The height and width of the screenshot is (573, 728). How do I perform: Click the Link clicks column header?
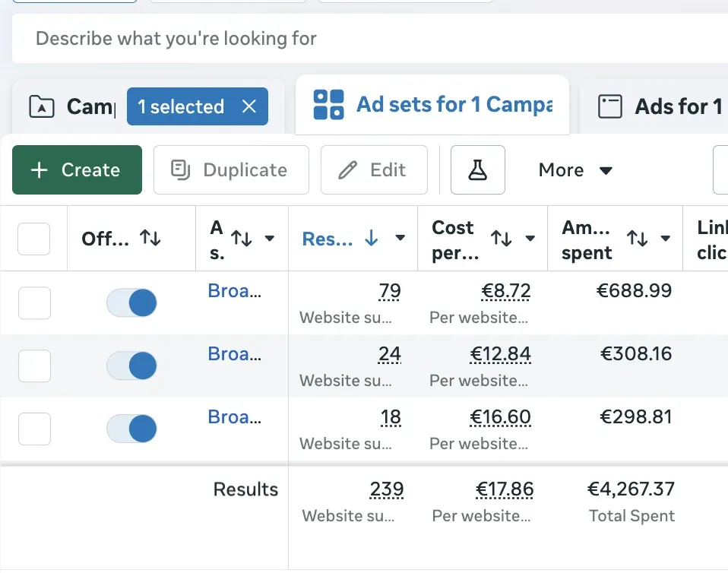[x=712, y=240]
